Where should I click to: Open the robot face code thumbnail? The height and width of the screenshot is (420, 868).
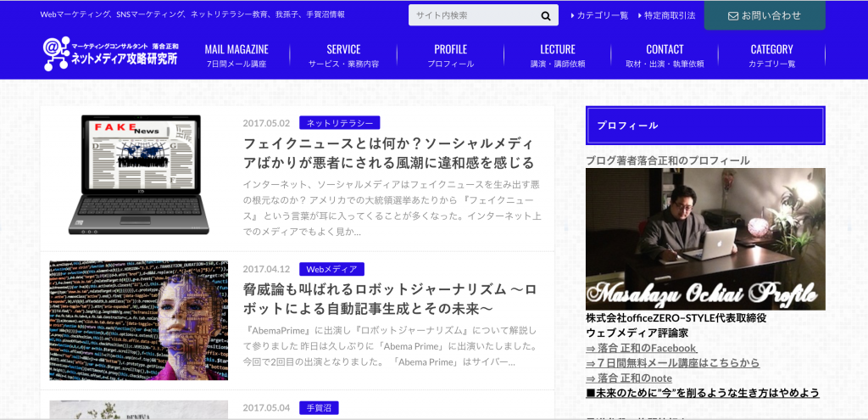pos(139,321)
